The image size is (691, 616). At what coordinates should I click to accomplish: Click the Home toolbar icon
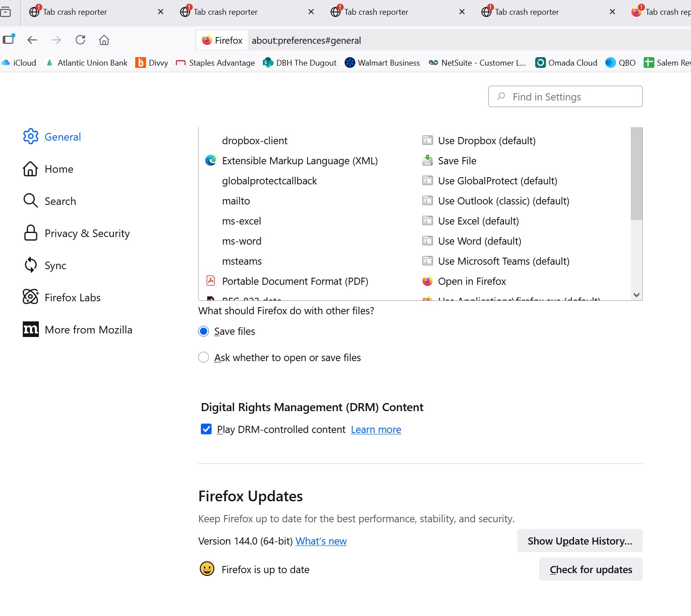coord(104,40)
